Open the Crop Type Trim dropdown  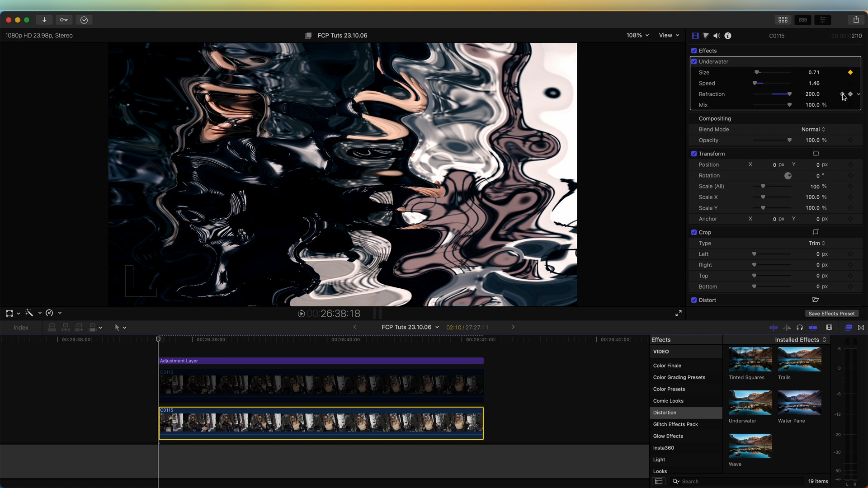[x=817, y=244]
